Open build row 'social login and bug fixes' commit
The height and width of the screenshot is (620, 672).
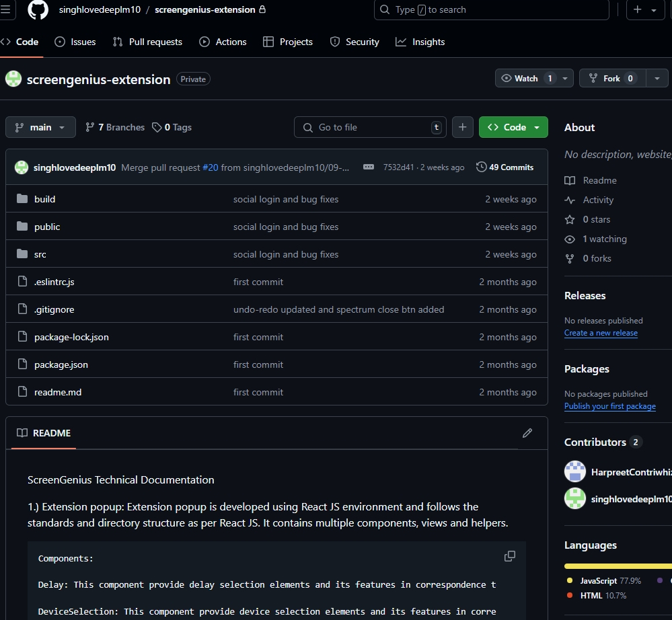286,199
